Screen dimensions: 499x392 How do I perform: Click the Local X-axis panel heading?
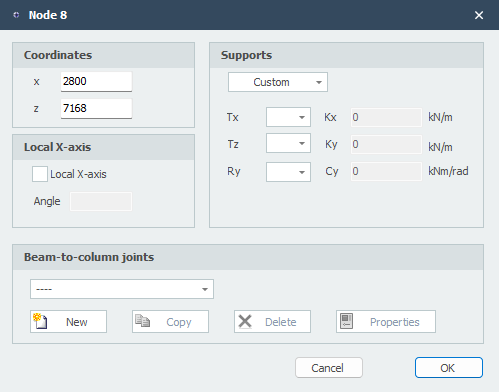pos(103,147)
